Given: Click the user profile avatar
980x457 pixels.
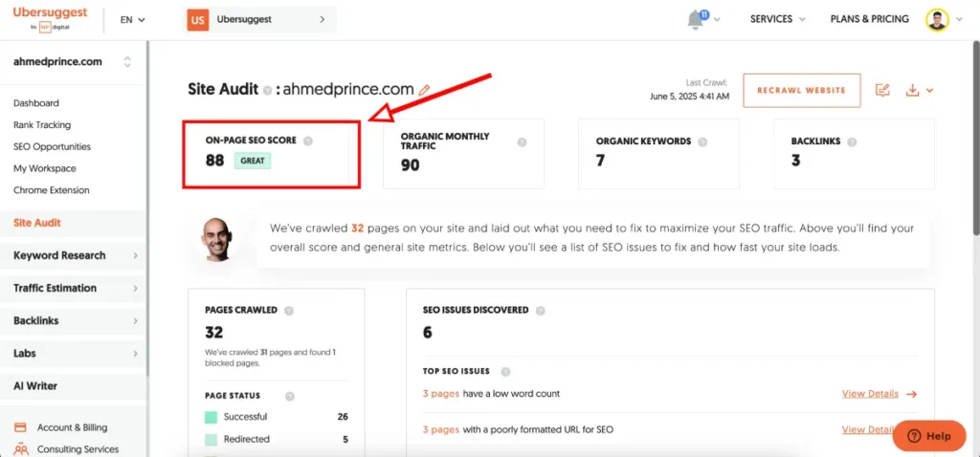Looking at the screenshot, I should click(x=937, y=19).
